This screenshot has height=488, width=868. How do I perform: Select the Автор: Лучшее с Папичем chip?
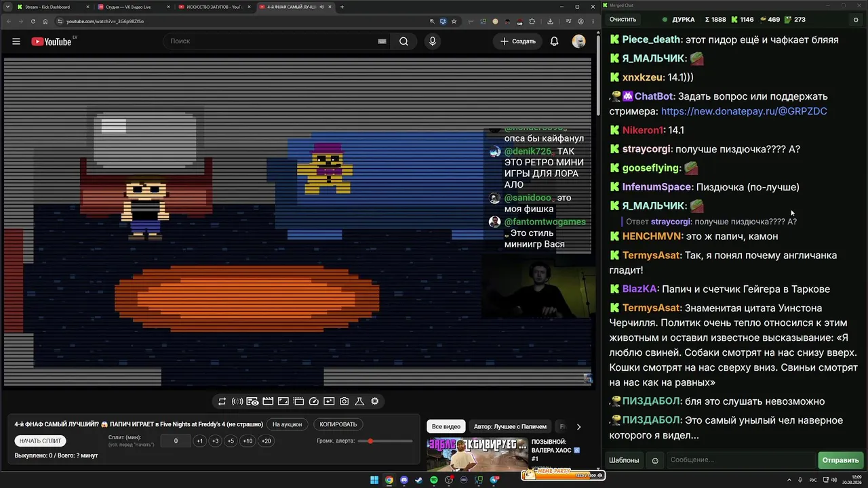[510, 427]
